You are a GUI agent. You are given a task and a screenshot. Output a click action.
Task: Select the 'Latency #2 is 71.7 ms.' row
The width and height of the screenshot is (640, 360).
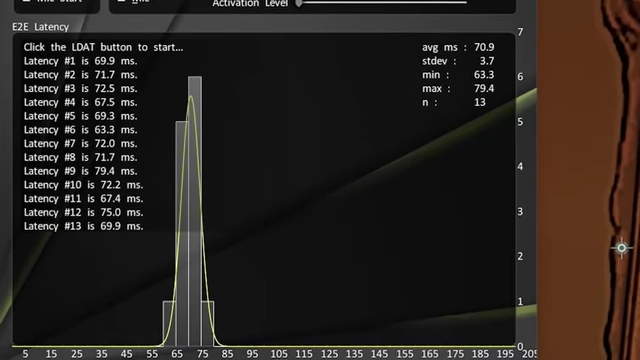click(x=80, y=75)
